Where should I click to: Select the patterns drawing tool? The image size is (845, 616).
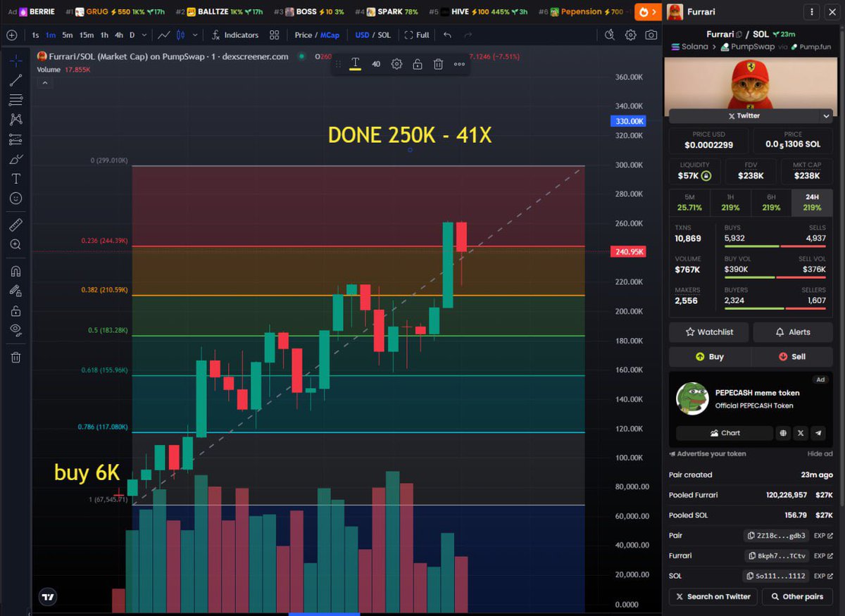coord(15,120)
